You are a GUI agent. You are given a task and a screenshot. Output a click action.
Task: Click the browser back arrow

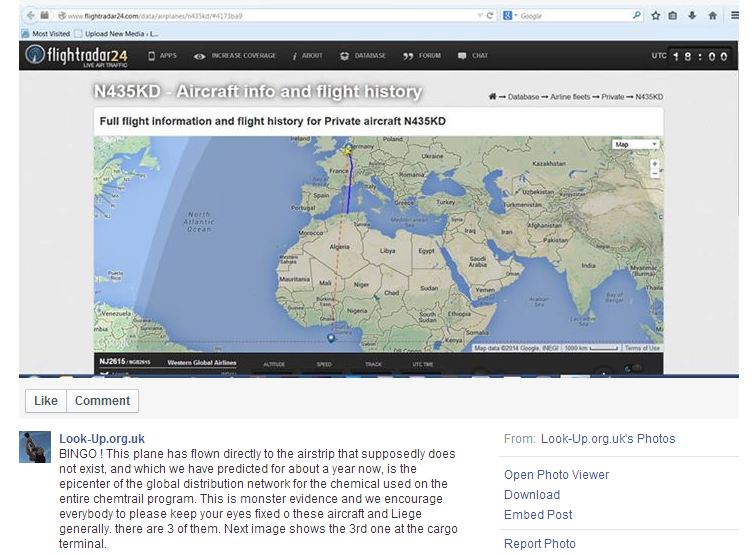tap(31, 15)
